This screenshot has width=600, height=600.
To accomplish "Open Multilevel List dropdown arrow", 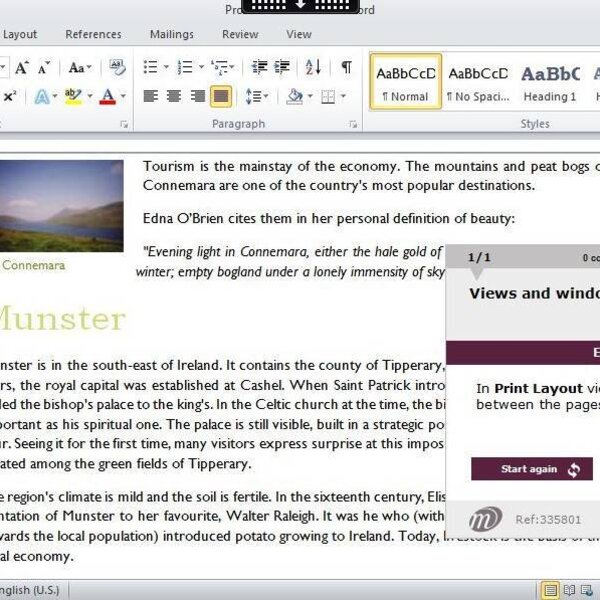I will coord(232,67).
